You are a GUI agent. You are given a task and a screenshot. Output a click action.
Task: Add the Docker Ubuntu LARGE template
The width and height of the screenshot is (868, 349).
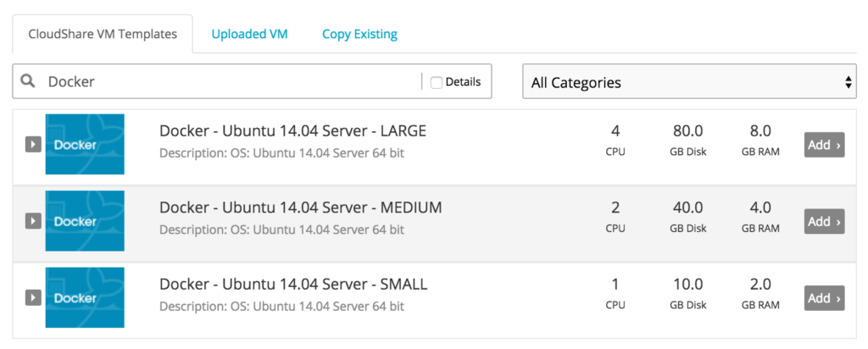(x=824, y=145)
